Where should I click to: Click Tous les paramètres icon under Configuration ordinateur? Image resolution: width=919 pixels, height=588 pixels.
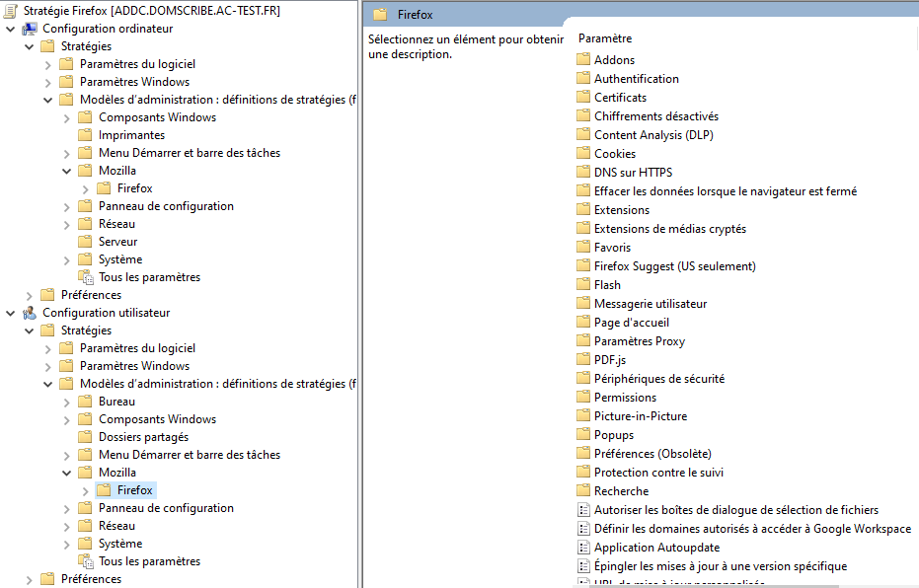click(86, 277)
